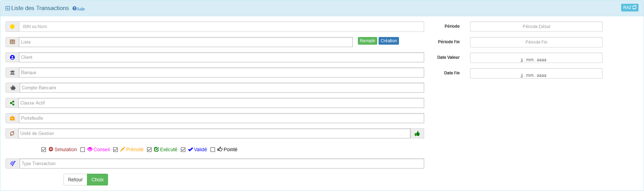Screen dimensions: 644x191
Task: Collapse the Liste des Transactions panel
Action: (x=8, y=8)
